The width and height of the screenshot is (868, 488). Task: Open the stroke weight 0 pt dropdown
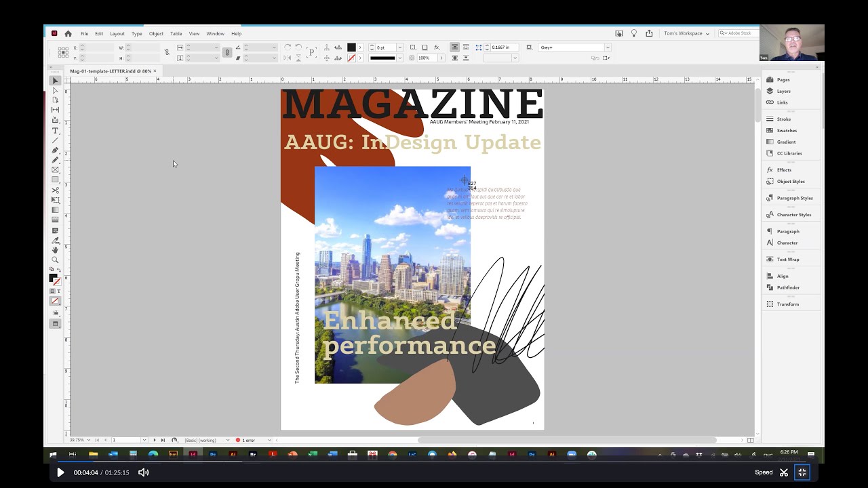399,47
